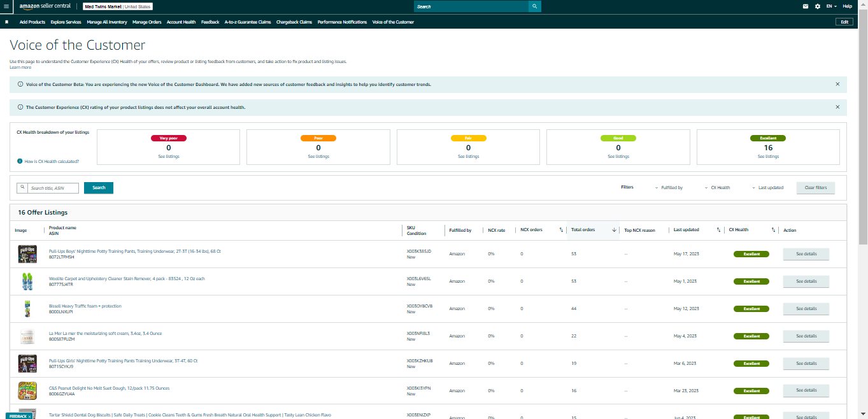This screenshot has height=419, width=868.
Task: Open Performance Notifications
Action: pyautogui.click(x=343, y=22)
